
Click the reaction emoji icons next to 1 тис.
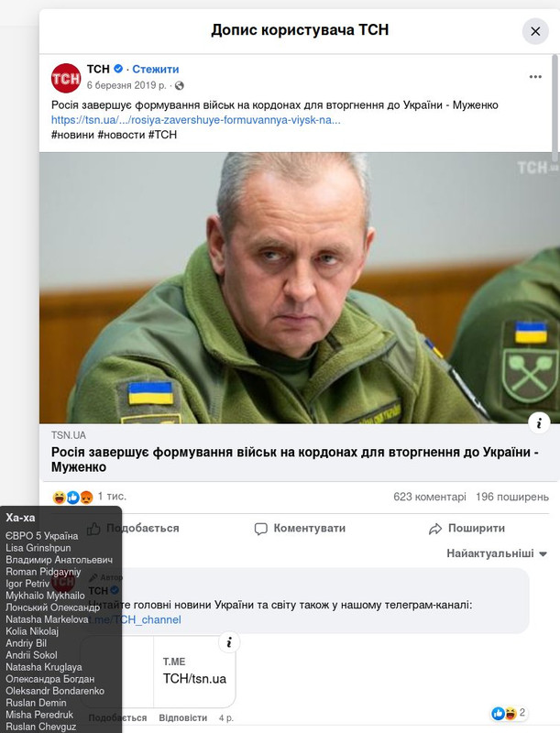click(x=73, y=498)
